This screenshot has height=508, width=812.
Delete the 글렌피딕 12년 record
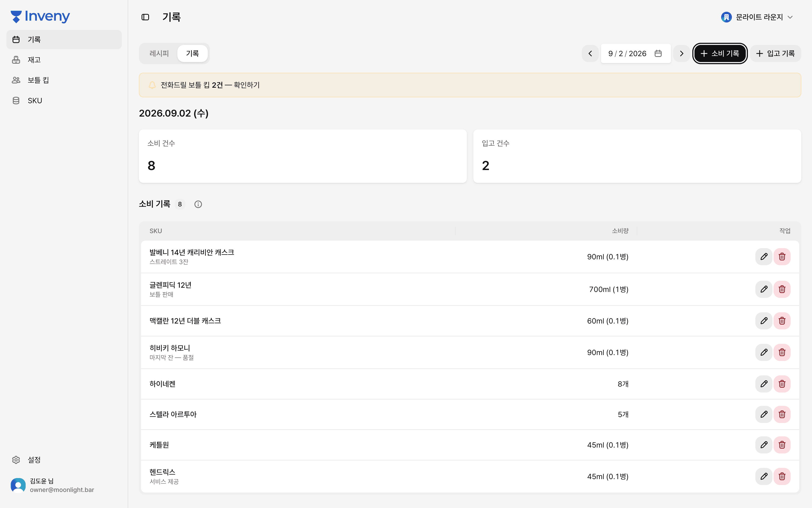pos(782,289)
